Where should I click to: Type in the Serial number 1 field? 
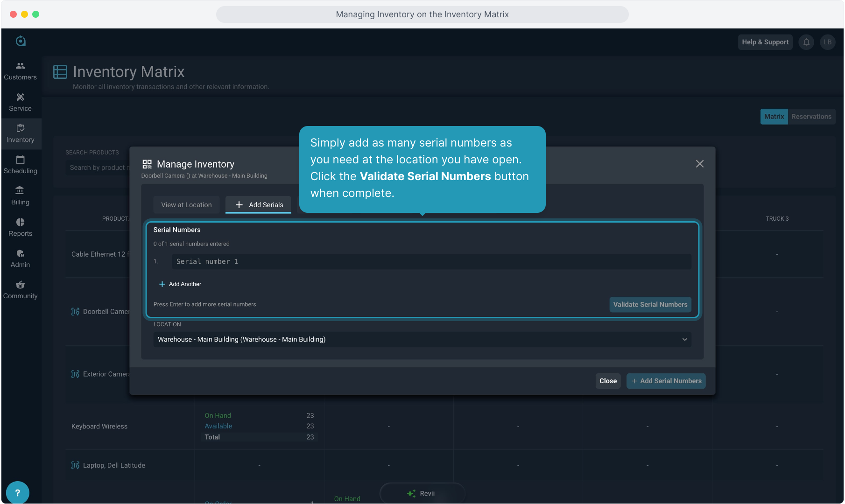tap(431, 262)
